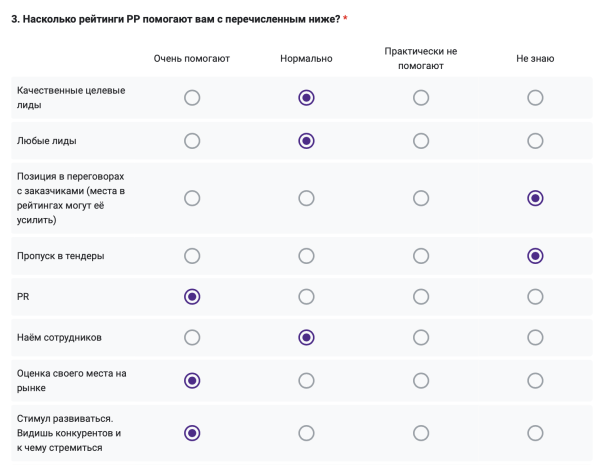Choose "Очень помогают" for Позиция в переговорах row

[x=192, y=198]
